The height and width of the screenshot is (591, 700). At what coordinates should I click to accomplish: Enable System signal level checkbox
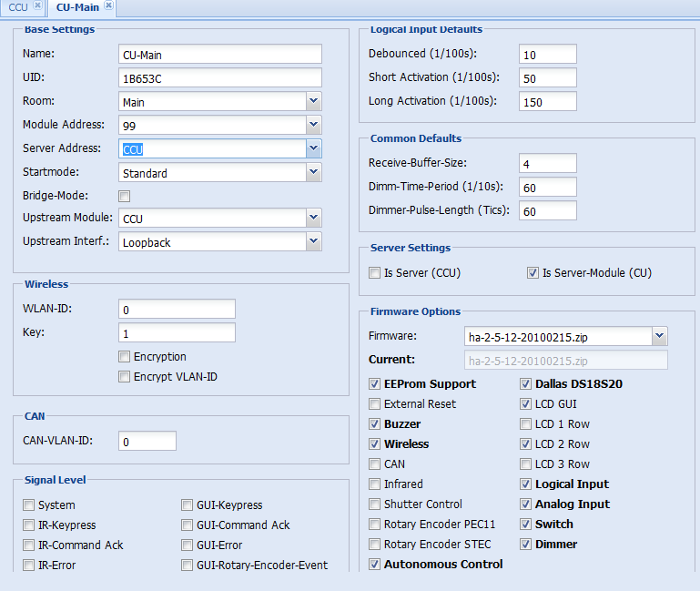coord(28,504)
